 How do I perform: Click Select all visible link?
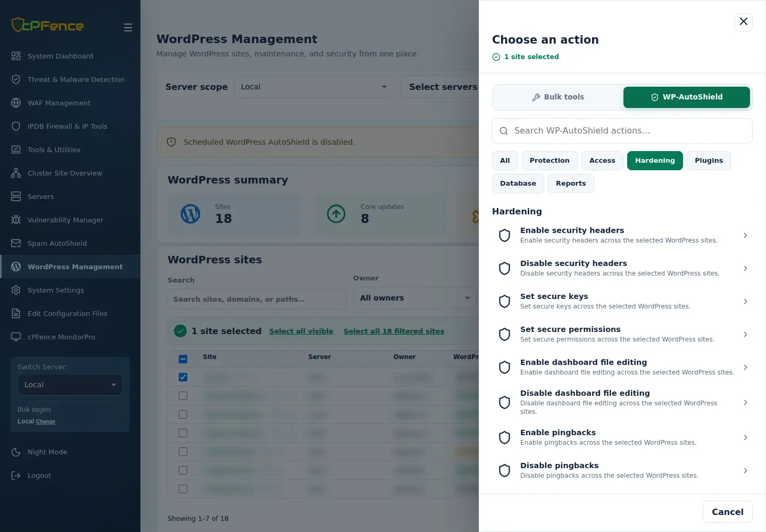pyautogui.click(x=301, y=331)
